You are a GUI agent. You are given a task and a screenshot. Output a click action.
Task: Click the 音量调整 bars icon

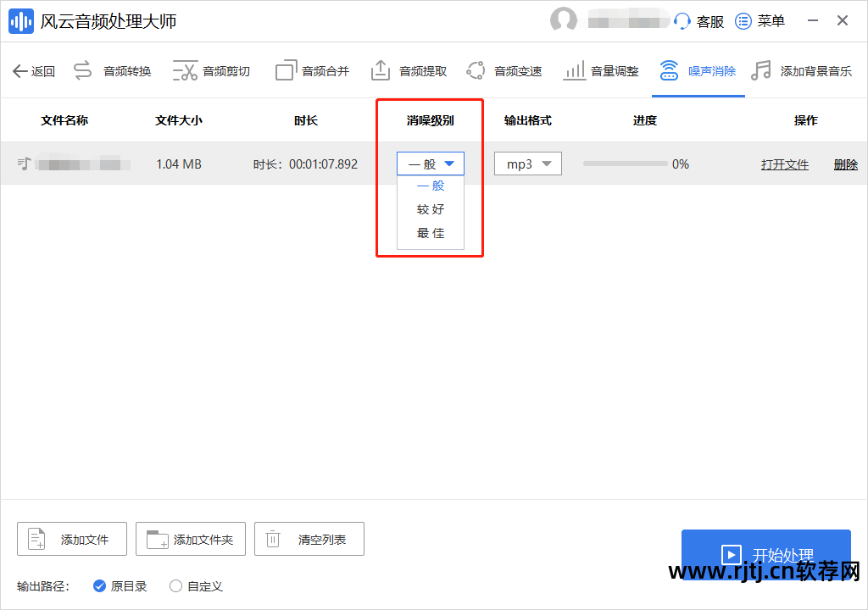[x=574, y=71]
